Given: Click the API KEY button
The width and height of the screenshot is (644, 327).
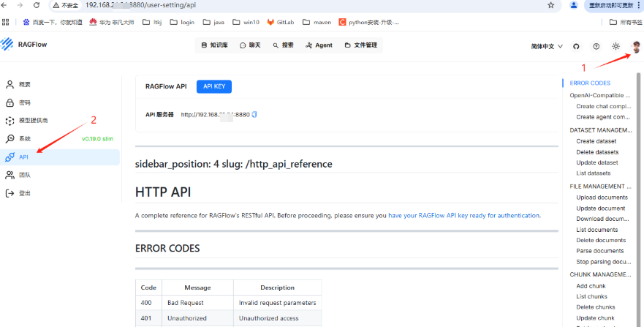Looking at the screenshot, I should [214, 86].
